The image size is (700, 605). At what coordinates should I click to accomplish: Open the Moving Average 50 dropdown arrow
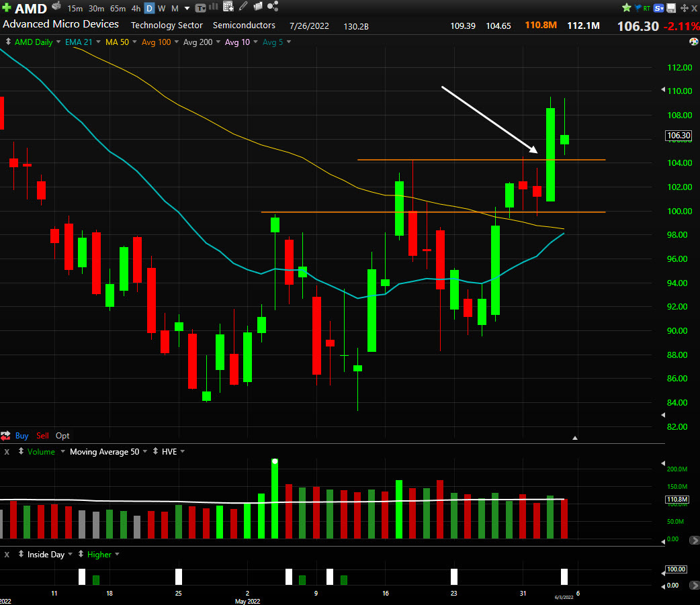tap(144, 451)
